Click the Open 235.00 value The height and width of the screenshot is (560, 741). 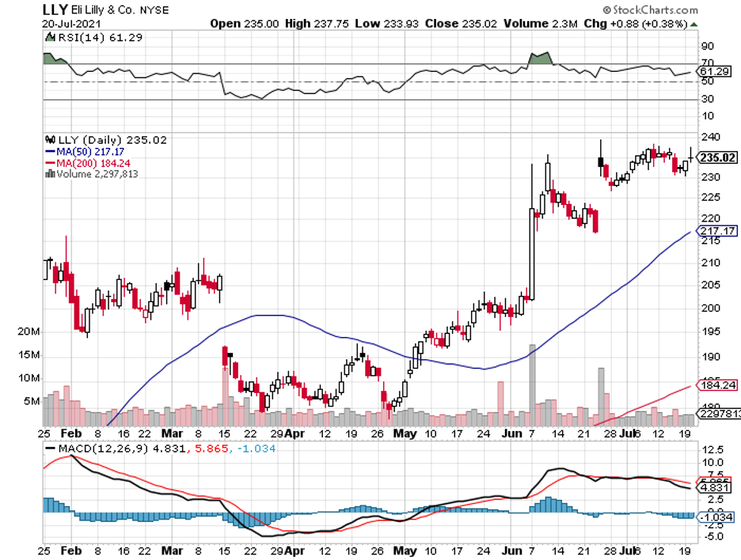[x=245, y=24]
